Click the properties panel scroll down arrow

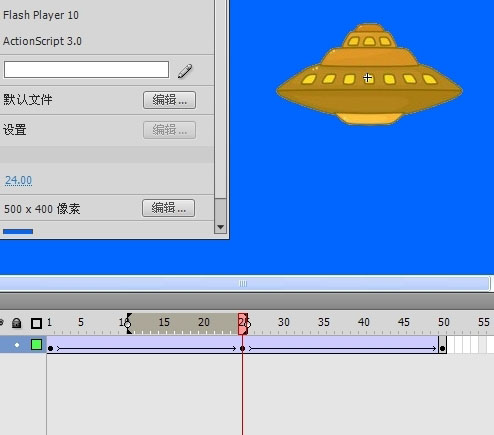click(x=220, y=227)
